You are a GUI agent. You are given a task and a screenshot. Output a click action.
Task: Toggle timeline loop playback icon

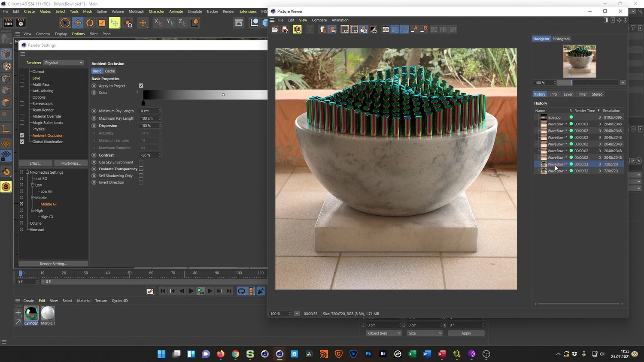pos(242,291)
